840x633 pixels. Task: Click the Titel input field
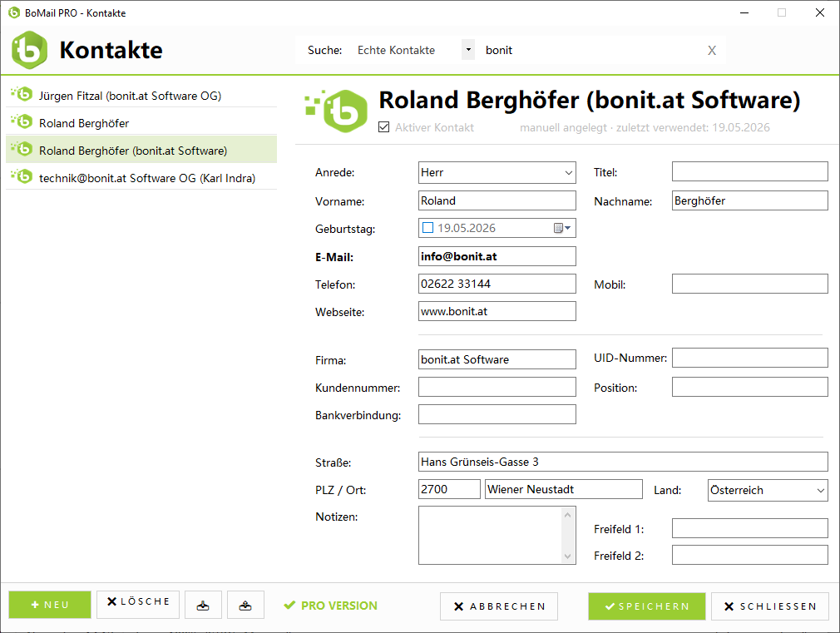[x=750, y=171]
